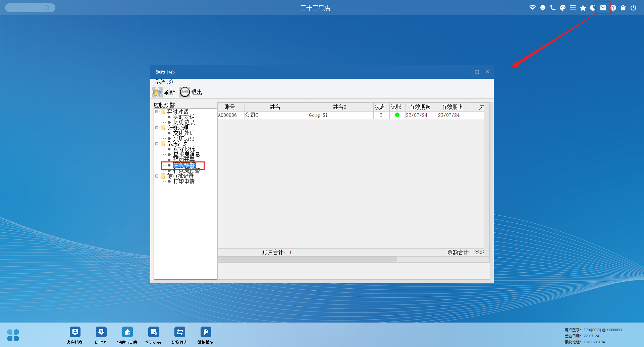Collapse the 系统消息 folder node
The image size is (644, 347).
click(x=157, y=144)
